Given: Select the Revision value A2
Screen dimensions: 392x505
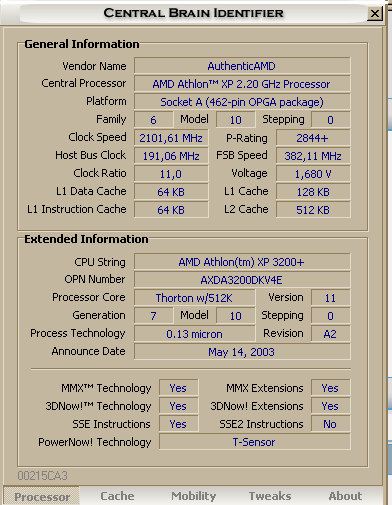Looking at the screenshot, I should pos(331,334).
